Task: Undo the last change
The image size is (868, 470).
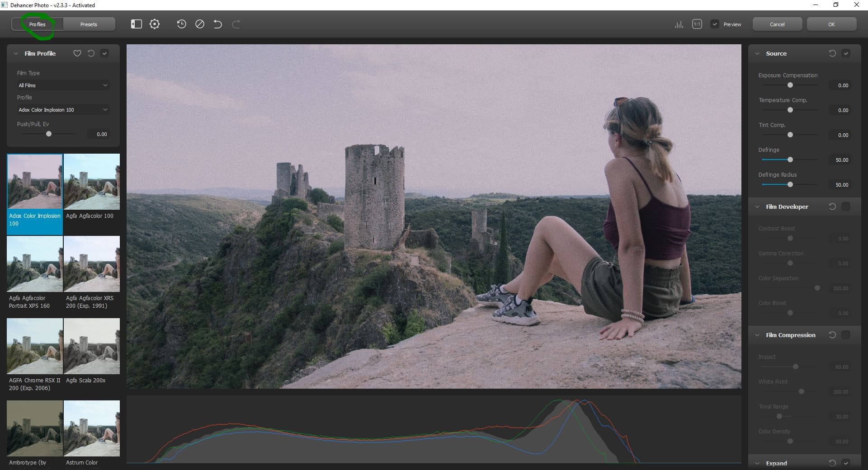Action: pos(218,24)
